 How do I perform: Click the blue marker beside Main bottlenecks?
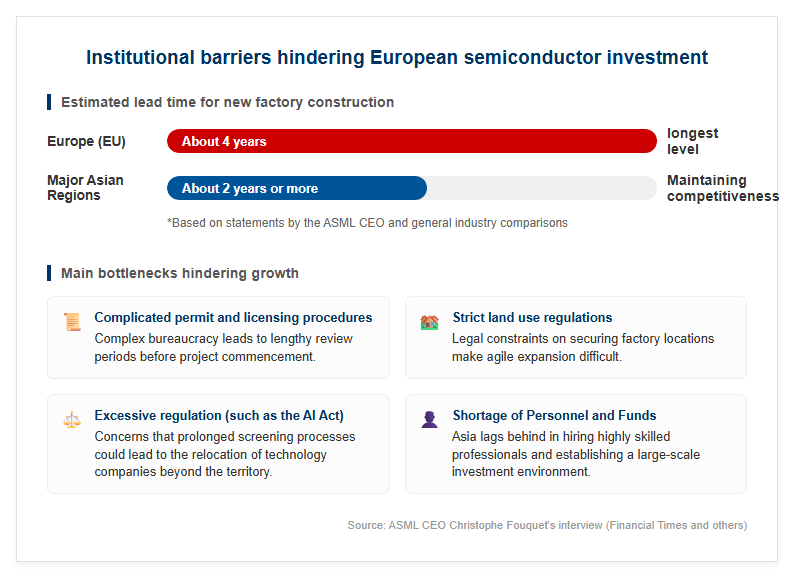(49, 273)
